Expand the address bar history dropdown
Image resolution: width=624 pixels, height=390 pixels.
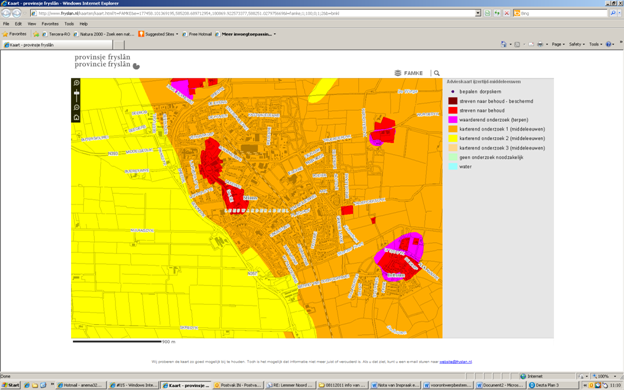[478, 13]
